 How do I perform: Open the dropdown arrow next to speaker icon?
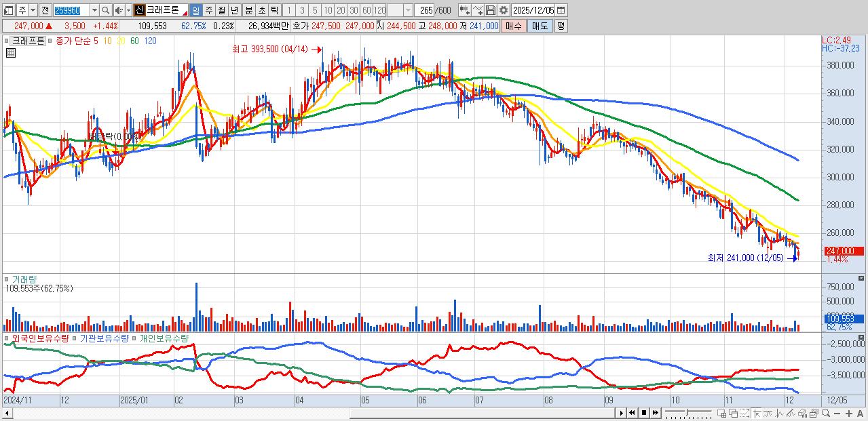click(128, 10)
